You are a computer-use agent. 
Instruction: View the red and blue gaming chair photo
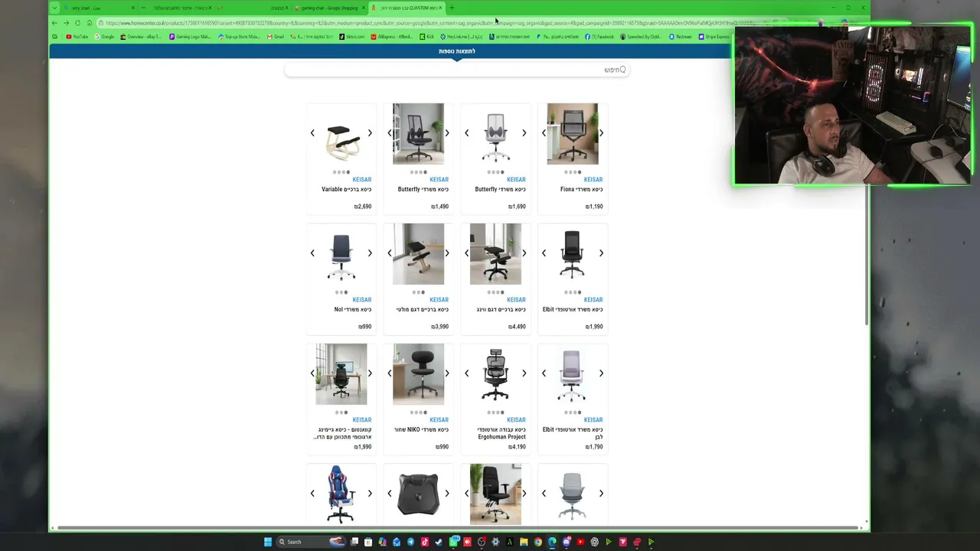[x=341, y=494]
